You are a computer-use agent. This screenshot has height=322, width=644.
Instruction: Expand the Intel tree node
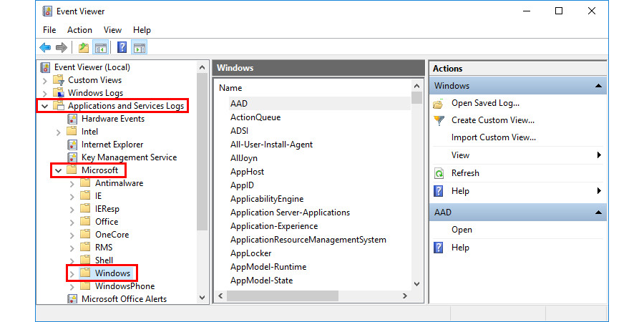[x=59, y=132]
